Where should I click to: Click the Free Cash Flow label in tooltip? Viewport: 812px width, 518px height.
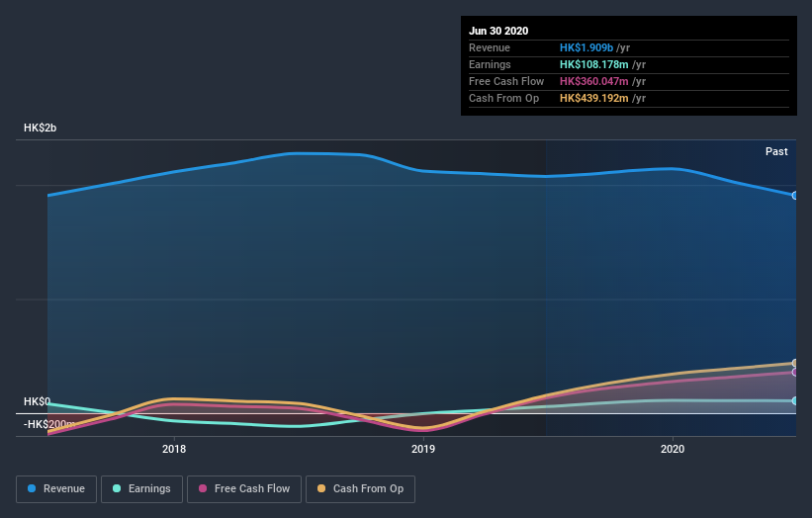point(506,81)
